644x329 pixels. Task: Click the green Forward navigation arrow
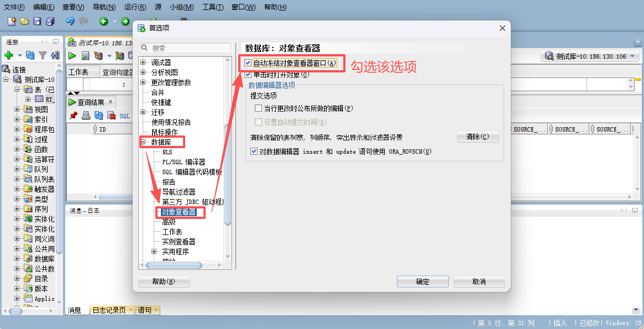tap(125, 21)
